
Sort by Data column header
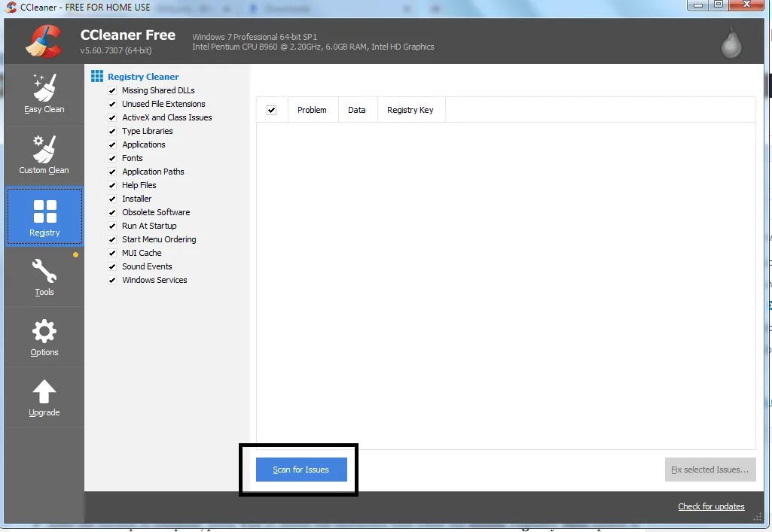(x=357, y=110)
